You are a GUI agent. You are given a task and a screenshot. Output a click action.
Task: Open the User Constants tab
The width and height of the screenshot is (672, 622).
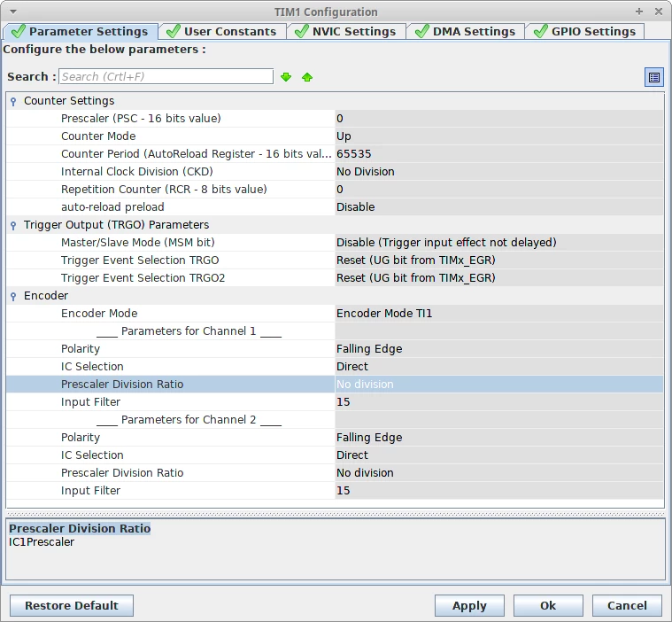(222, 31)
